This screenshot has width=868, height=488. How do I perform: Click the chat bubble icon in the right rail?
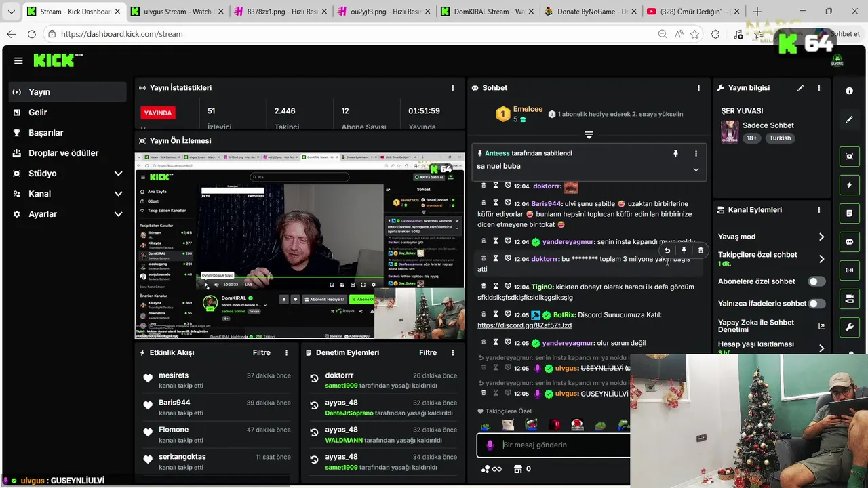coord(850,242)
